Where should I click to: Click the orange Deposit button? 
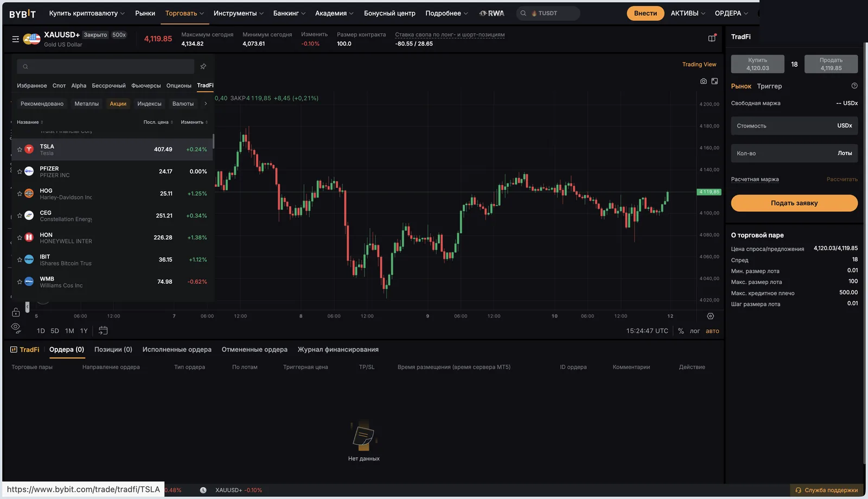click(x=646, y=14)
